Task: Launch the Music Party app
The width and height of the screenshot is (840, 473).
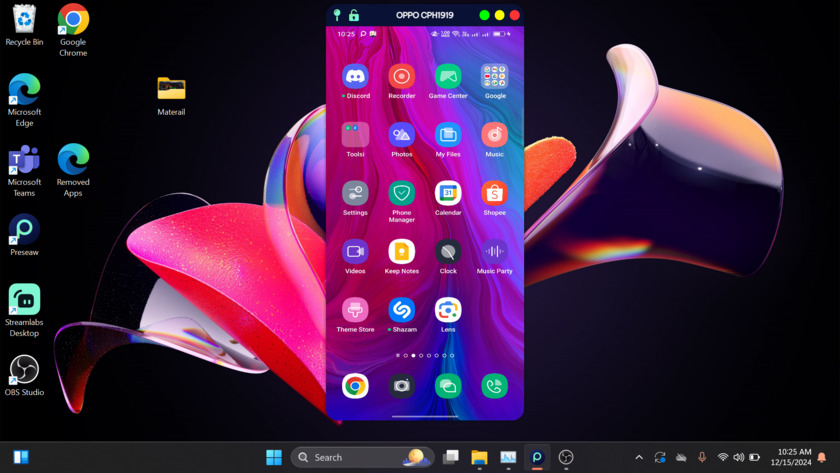Action: [x=494, y=251]
